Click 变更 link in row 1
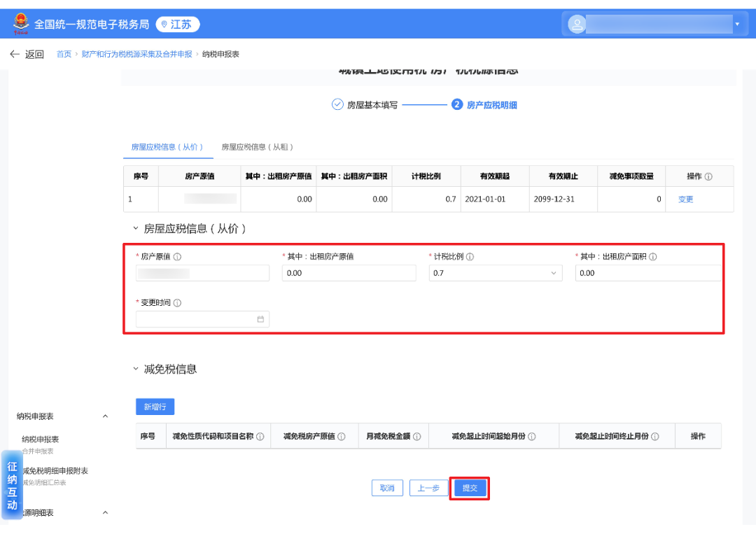 pos(685,199)
